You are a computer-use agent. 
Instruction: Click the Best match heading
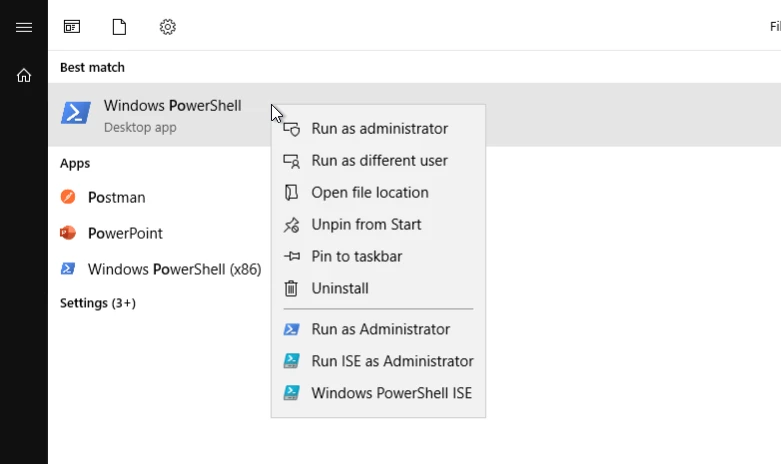92,67
